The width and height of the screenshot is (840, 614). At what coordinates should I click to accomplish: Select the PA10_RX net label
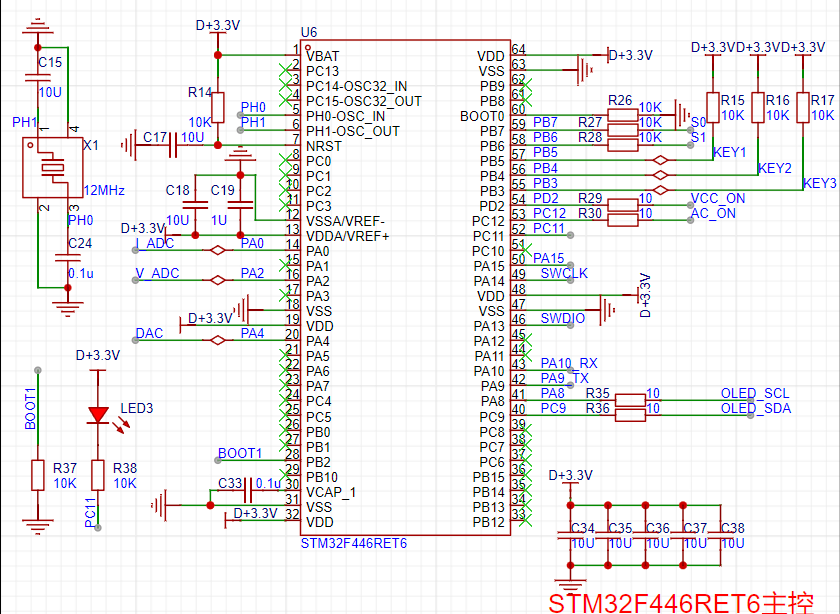pyautogui.click(x=569, y=363)
